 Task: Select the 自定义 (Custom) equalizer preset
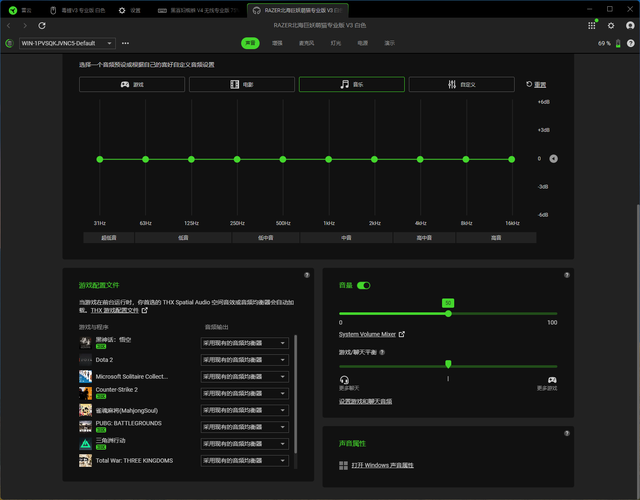point(461,85)
